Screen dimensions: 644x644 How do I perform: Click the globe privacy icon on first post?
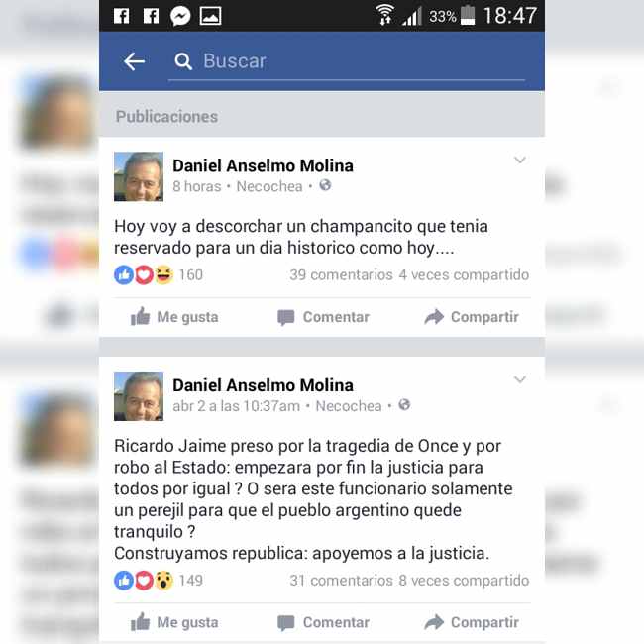coord(325,185)
